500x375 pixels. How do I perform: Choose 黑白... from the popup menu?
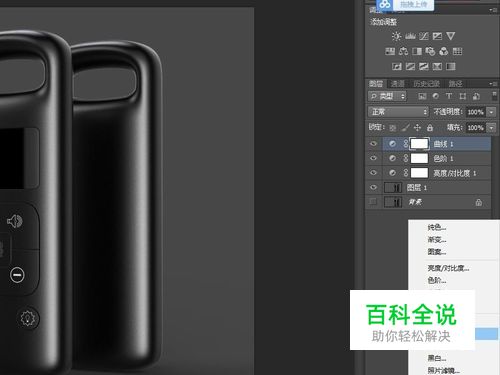click(x=437, y=358)
